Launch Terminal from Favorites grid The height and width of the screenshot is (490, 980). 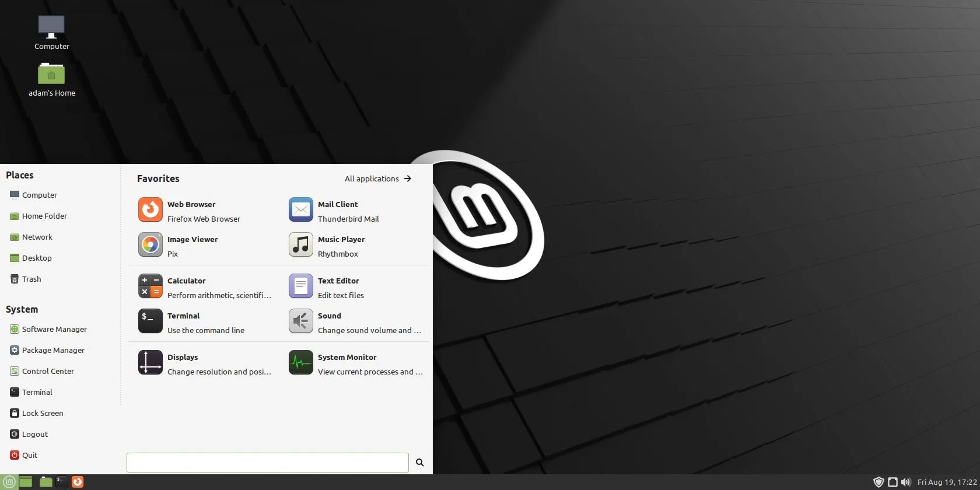pyautogui.click(x=150, y=321)
